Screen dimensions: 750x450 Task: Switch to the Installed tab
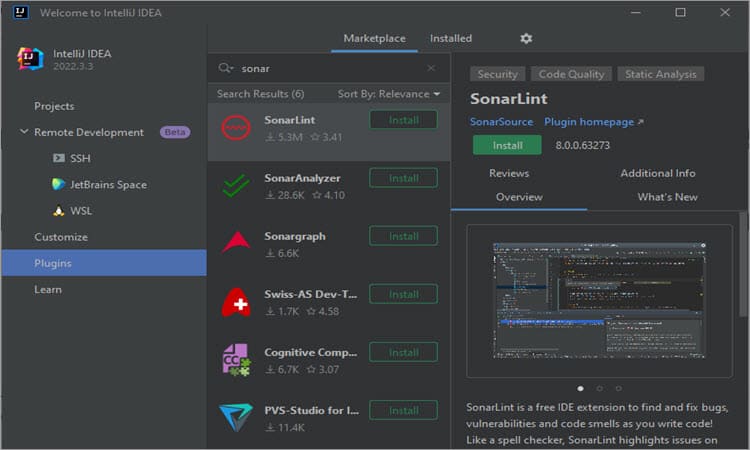pos(451,38)
